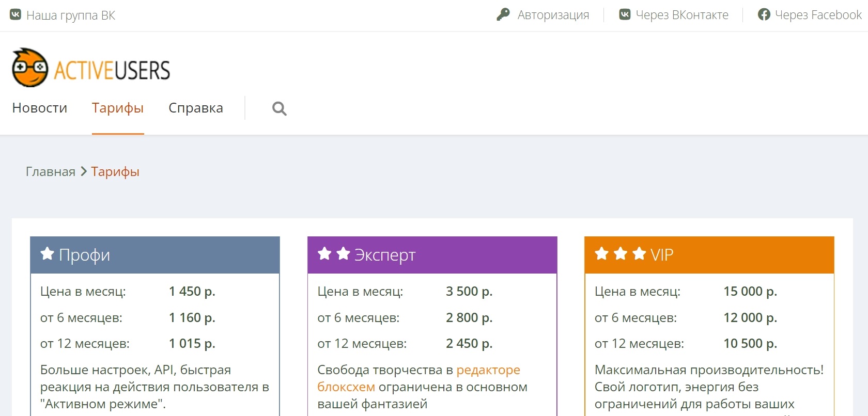Screen dimensions: 868x416
Task: Select the Эксперт plan header
Action: pyautogui.click(x=432, y=255)
